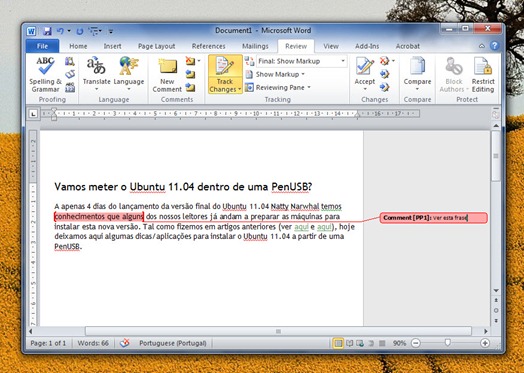Switch to Full Screen Reading view
This screenshot has width=524, height=373.
pos(350,343)
